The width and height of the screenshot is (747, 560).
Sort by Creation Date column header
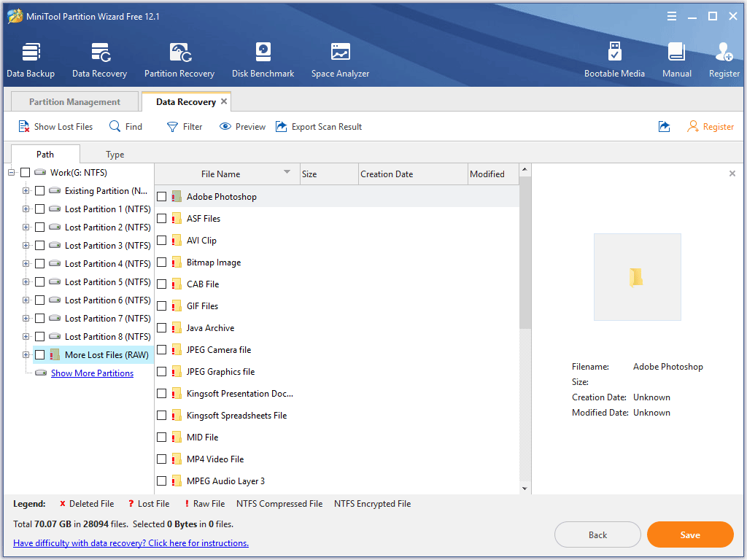(413, 174)
